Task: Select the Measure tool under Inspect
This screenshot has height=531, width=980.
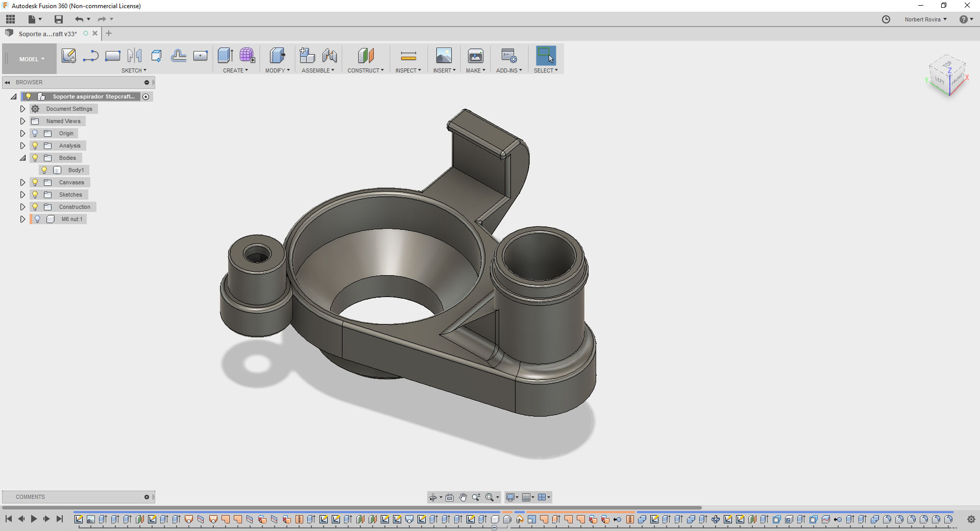Action: pos(408,56)
